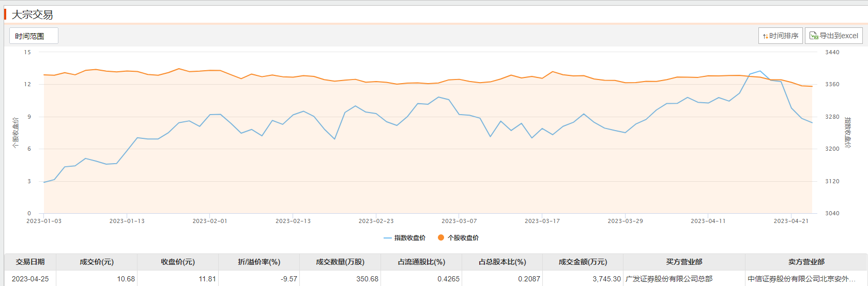Click the 时间排序 sort button
Screen dimensions: 868x286
(x=781, y=36)
